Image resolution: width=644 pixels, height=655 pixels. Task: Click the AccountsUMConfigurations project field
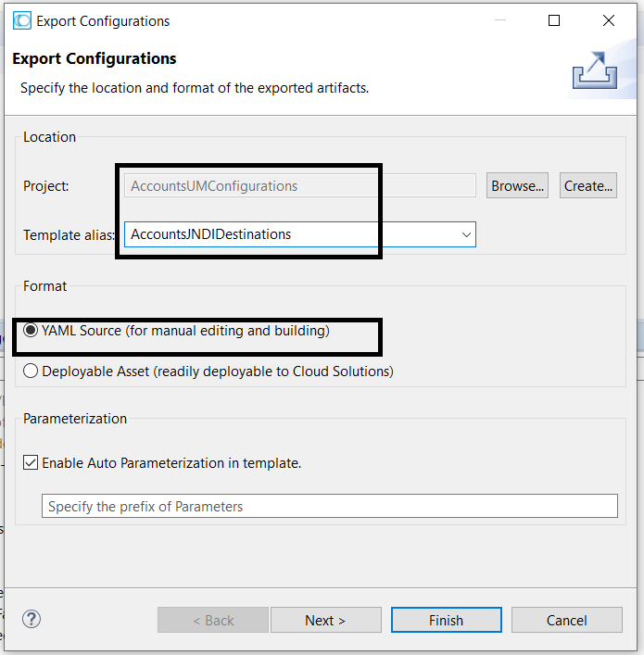tap(300, 185)
